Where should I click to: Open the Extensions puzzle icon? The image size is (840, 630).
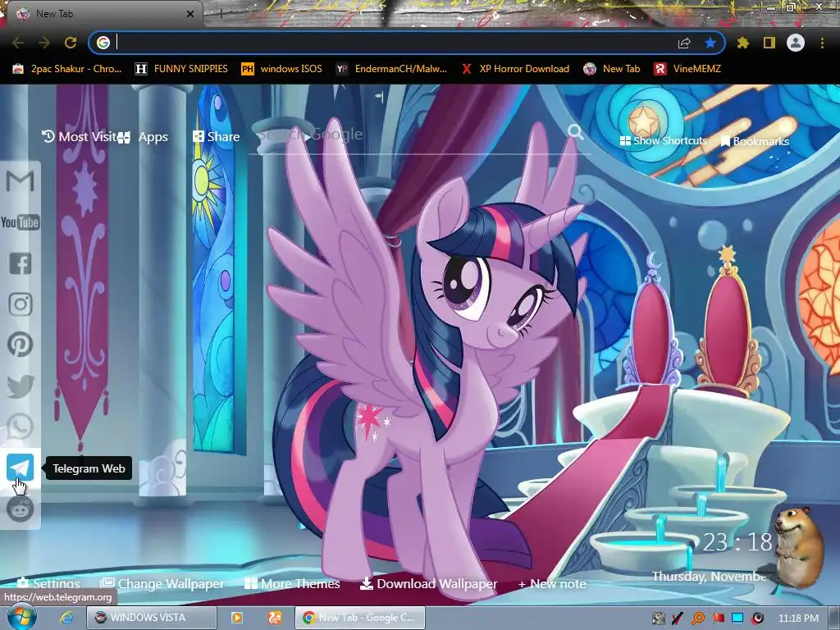(x=743, y=43)
